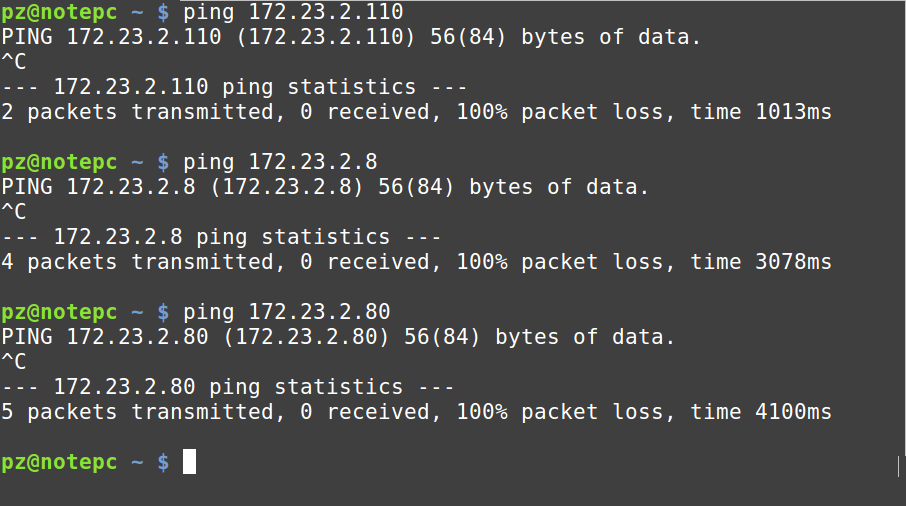906x506 pixels.
Task: Click '2 packets transmitted' text
Action: point(138,111)
